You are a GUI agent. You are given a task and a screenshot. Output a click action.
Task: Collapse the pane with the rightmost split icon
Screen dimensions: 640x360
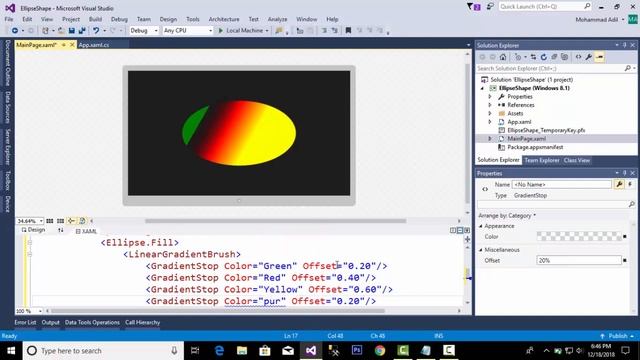[467, 231]
